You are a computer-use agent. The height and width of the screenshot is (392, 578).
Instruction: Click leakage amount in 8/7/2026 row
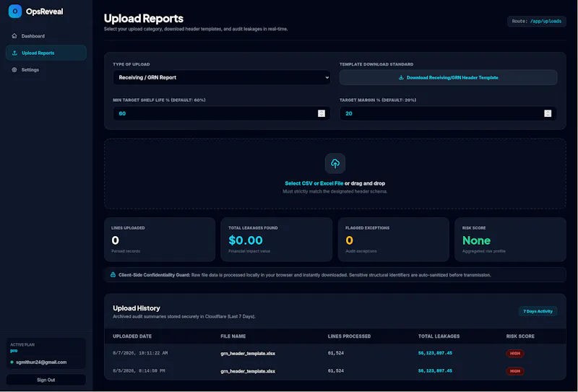(x=435, y=353)
